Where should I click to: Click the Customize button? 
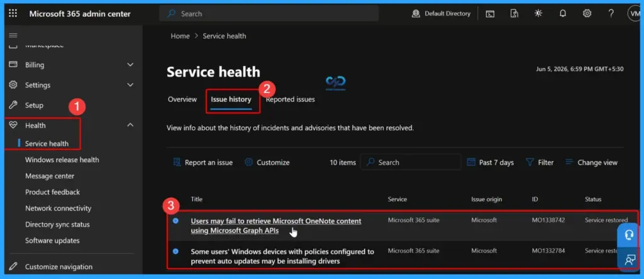[267, 163]
